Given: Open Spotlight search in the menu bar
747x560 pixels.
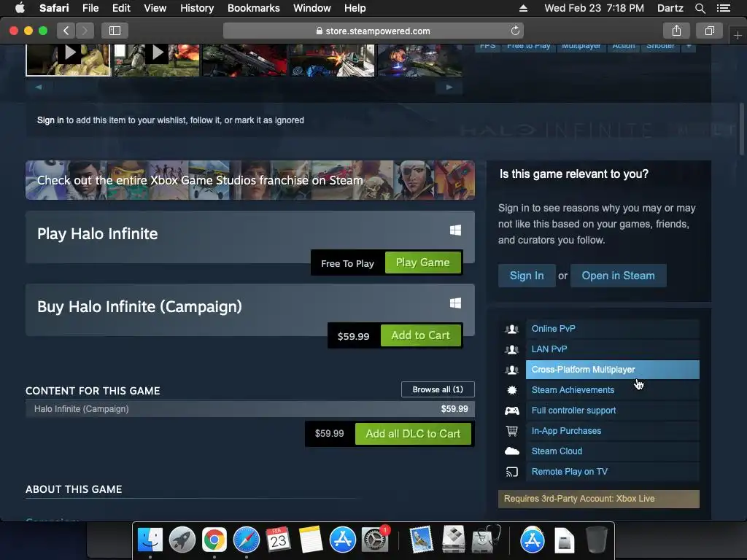Looking at the screenshot, I should [x=700, y=8].
